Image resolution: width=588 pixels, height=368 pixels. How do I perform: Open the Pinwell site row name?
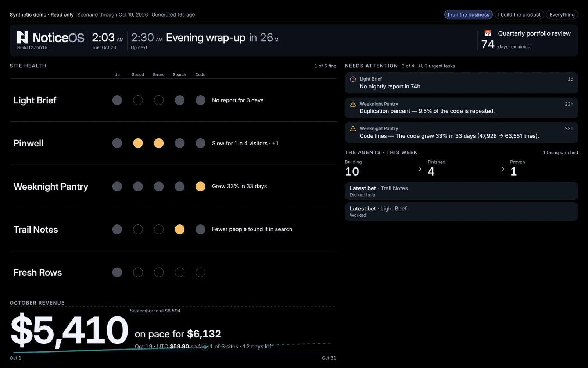(x=28, y=143)
